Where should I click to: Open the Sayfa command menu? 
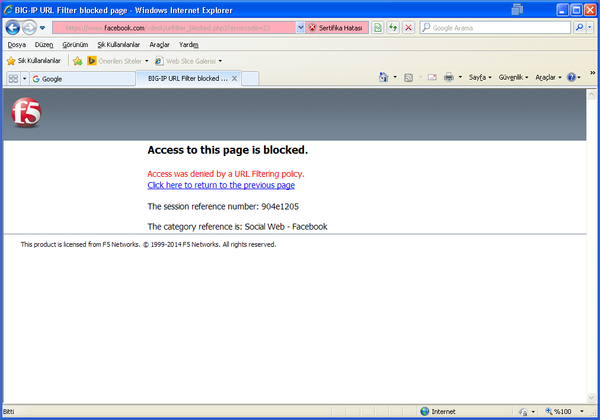click(x=480, y=77)
